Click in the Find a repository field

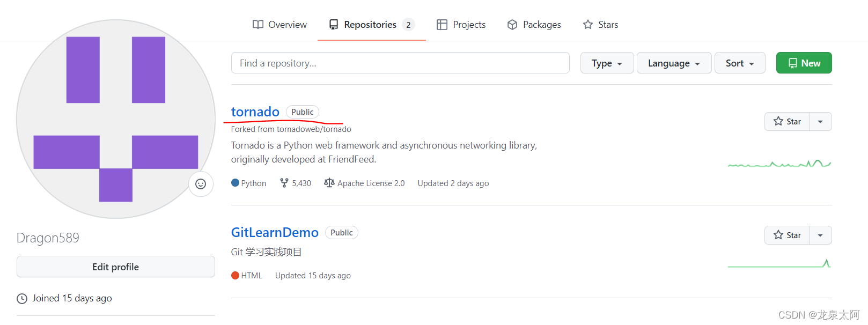click(400, 63)
